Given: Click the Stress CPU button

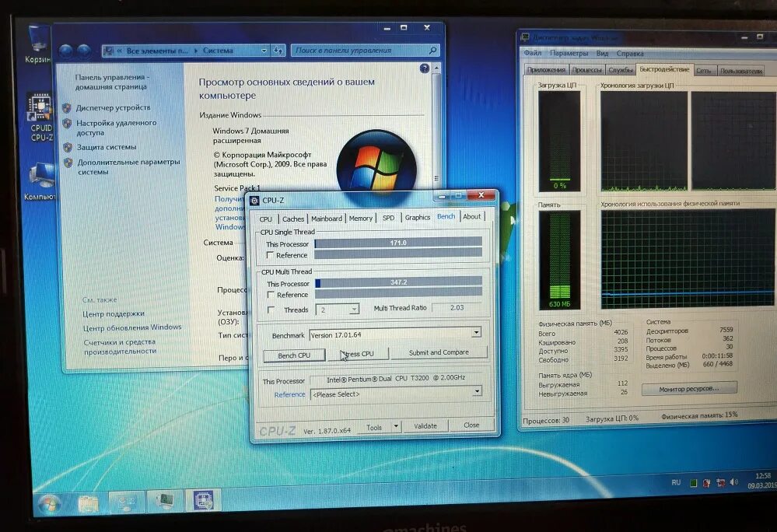Looking at the screenshot, I should coord(358,354).
